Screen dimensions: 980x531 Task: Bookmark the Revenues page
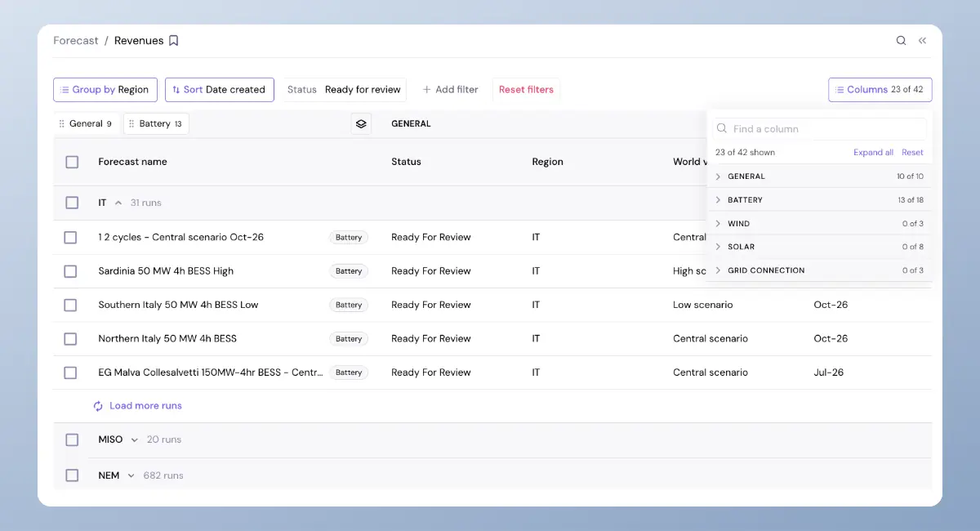173,41
